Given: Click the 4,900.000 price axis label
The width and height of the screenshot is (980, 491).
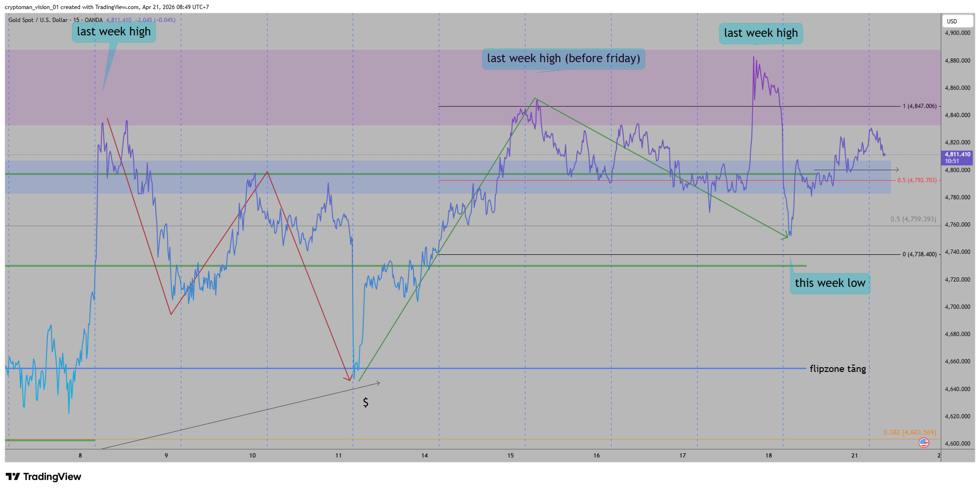Looking at the screenshot, I should pos(957,33).
